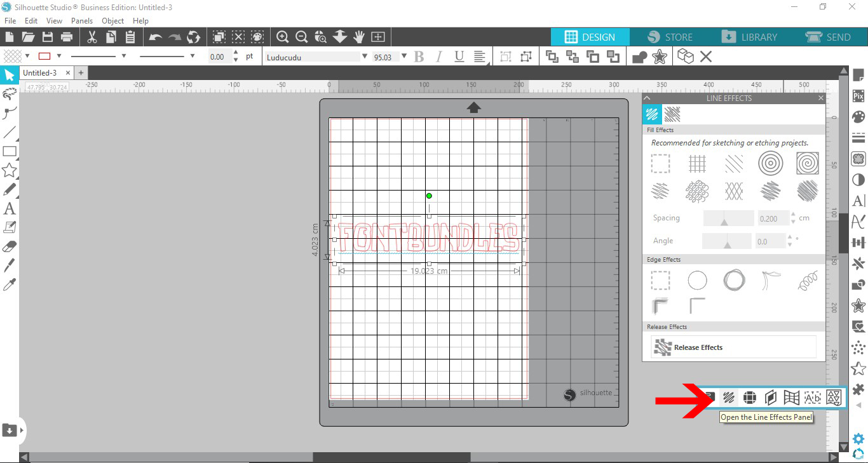The image size is (868, 463).
Task: Select the Text tool
Action: [9, 208]
